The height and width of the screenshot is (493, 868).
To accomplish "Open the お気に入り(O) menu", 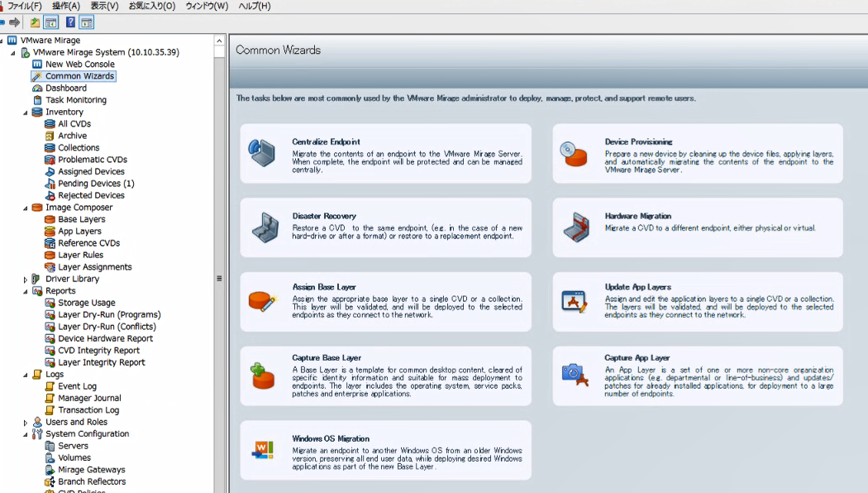I will pos(151,6).
